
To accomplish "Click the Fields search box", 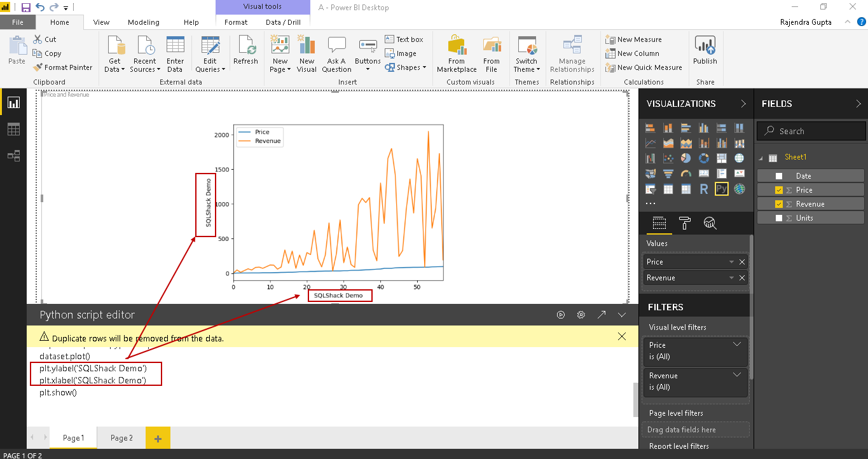I will (x=817, y=131).
